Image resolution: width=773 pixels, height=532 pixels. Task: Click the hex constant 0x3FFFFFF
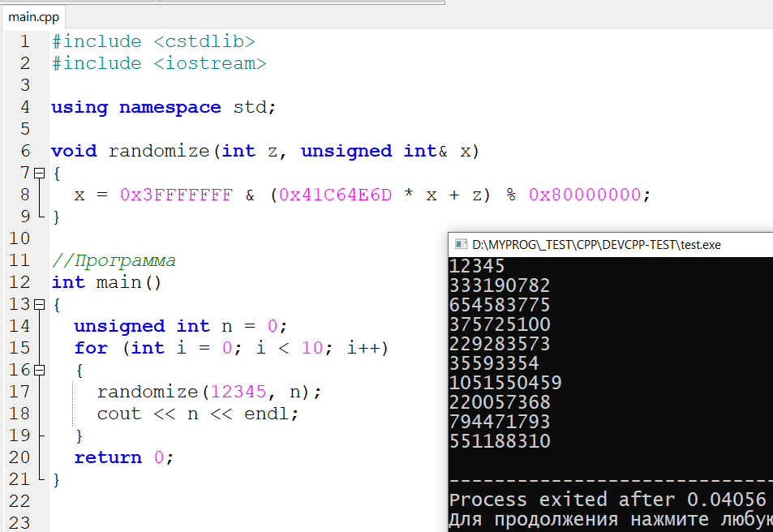click(x=177, y=195)
